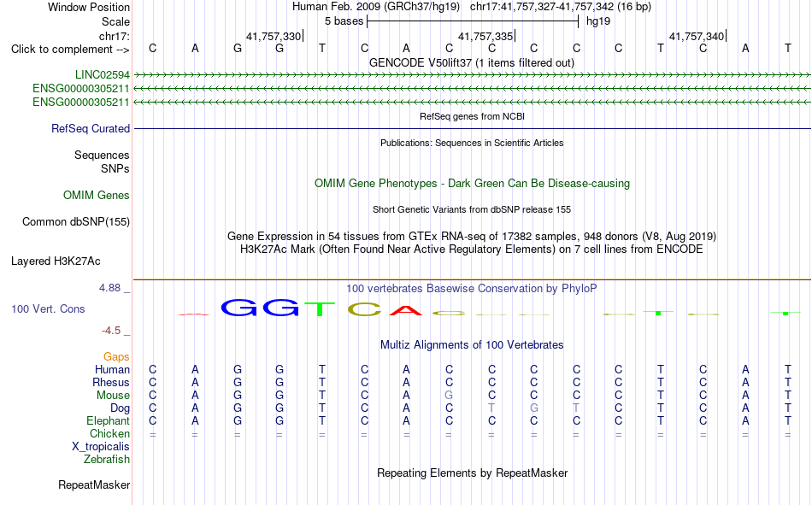
Task: Open the 'H3K27Ac Mark' ENCODE track title
Action: pos(472,250)
